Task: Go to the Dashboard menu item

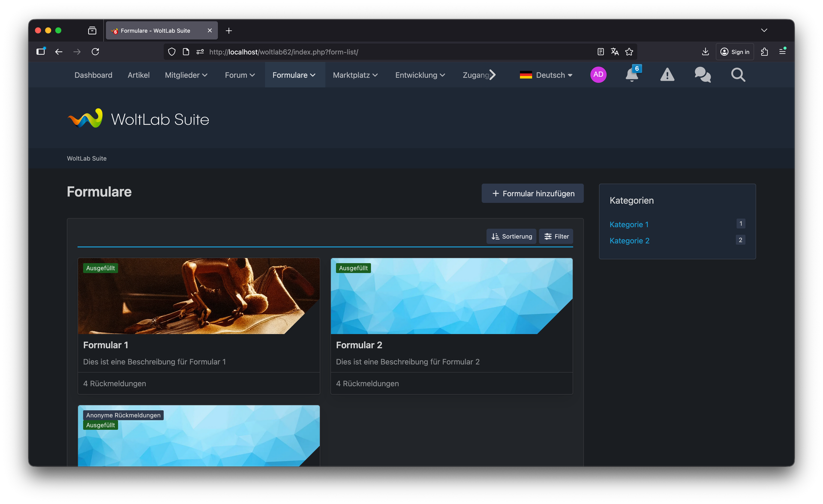Action: coord(93,75)
